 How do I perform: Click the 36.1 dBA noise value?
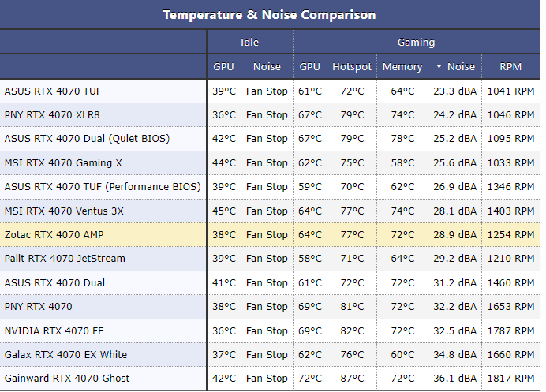tap(454, 379)
